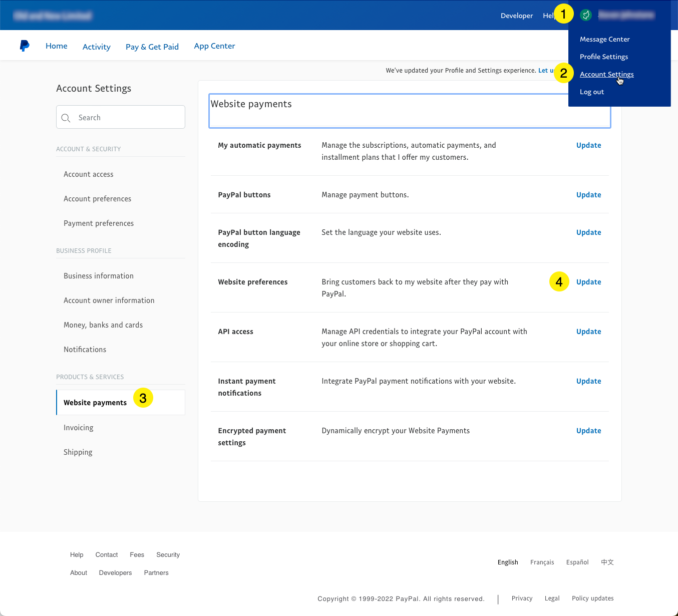Update My automatic payments
The image size is (678, 616).
click(x=589, y=145)
